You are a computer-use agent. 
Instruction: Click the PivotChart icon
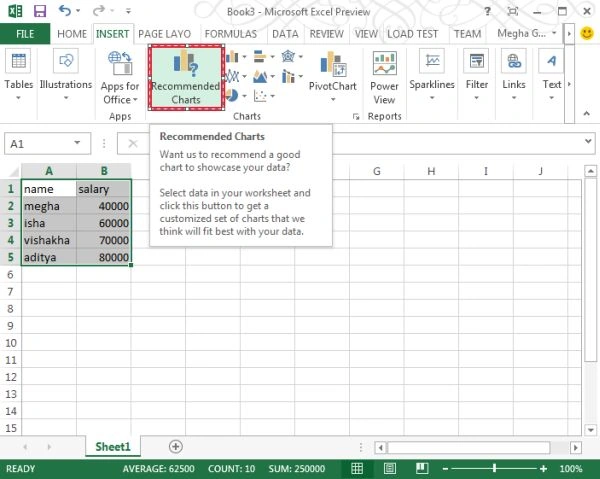click(x=333, y=63)
